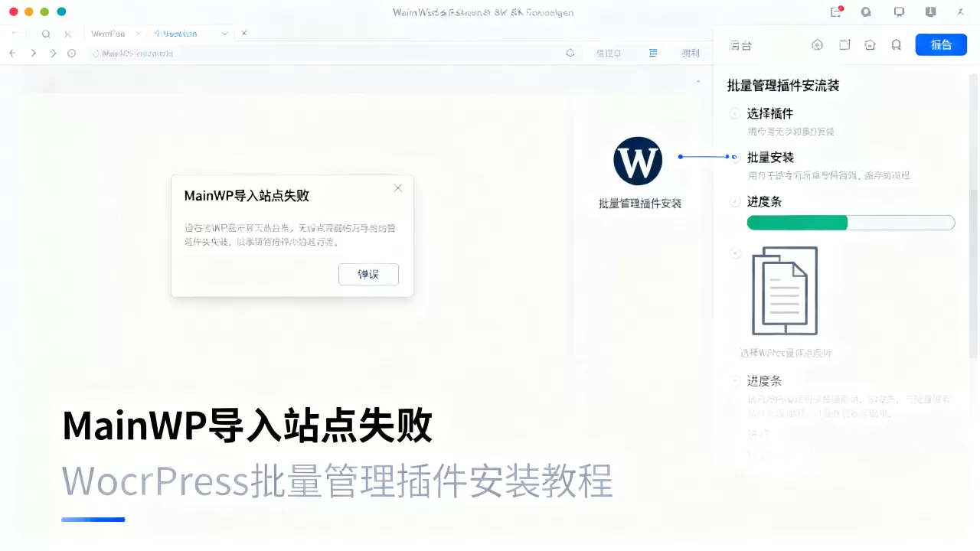Click the 批量管理插件安装 caption under logo
This screenshot has width=980, height=551.
point(640,204)
